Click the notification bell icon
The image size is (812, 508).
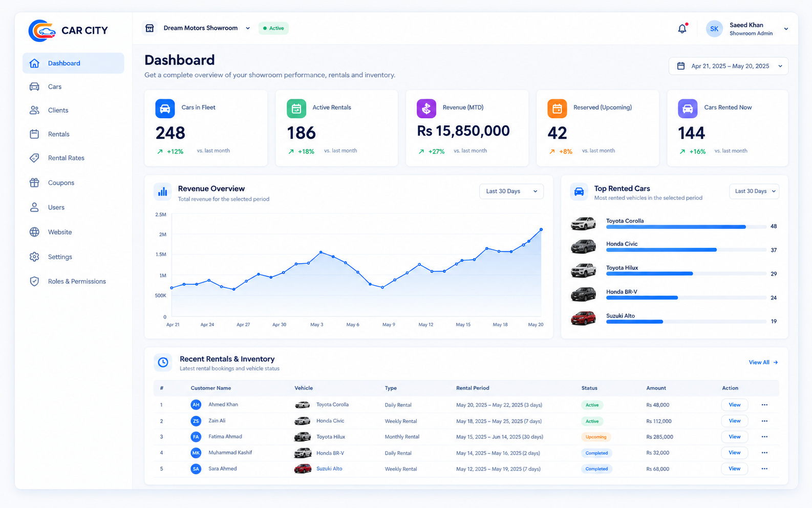pyautogui.click(x=682, y=29)
